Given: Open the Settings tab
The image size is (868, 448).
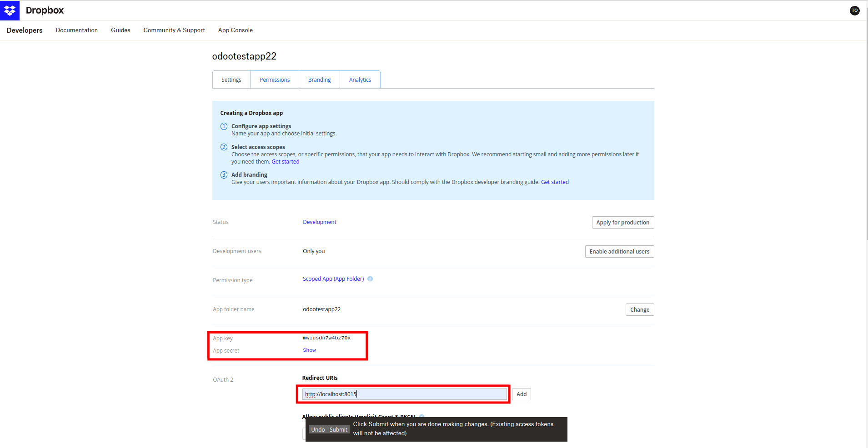Looking at the screenshot, I should [231, 80].
